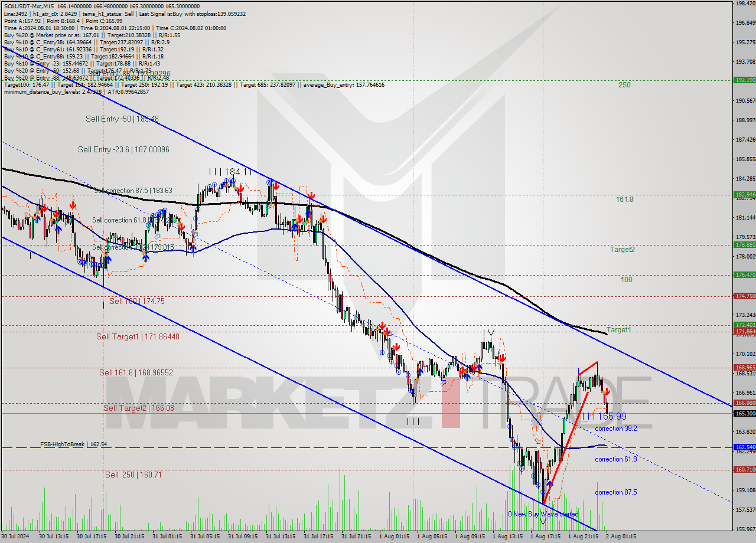Click the '30 Jul 2024' date axis label
The height and width of the screenshot is (543, 756).
pyautogui.click(x=15, y=537)
